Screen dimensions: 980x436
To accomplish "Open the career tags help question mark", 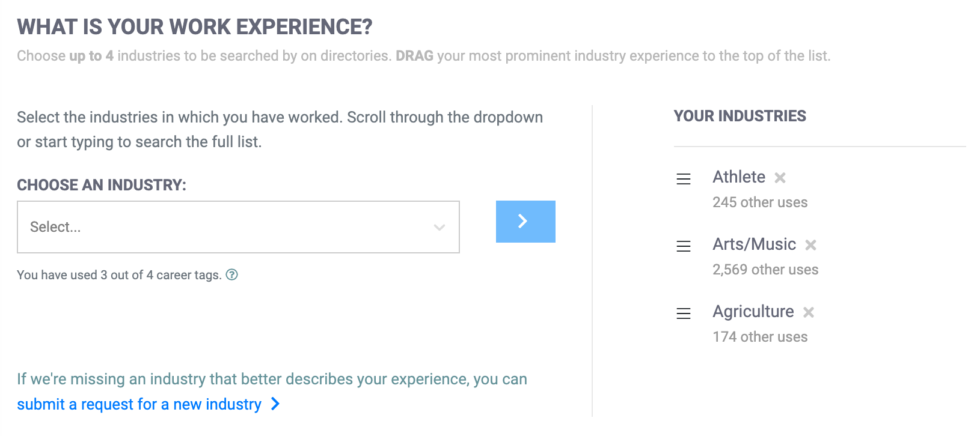I will click(x=232, y=274).
